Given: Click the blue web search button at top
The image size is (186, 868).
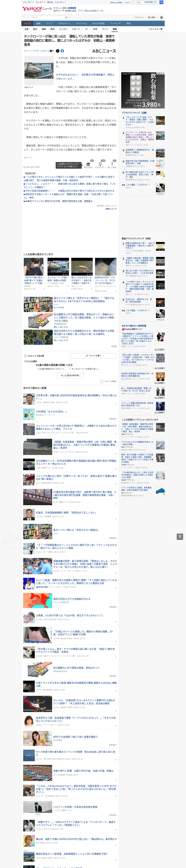Looking at the screenshot, I should pyautogui.click(x=161, y=2).
